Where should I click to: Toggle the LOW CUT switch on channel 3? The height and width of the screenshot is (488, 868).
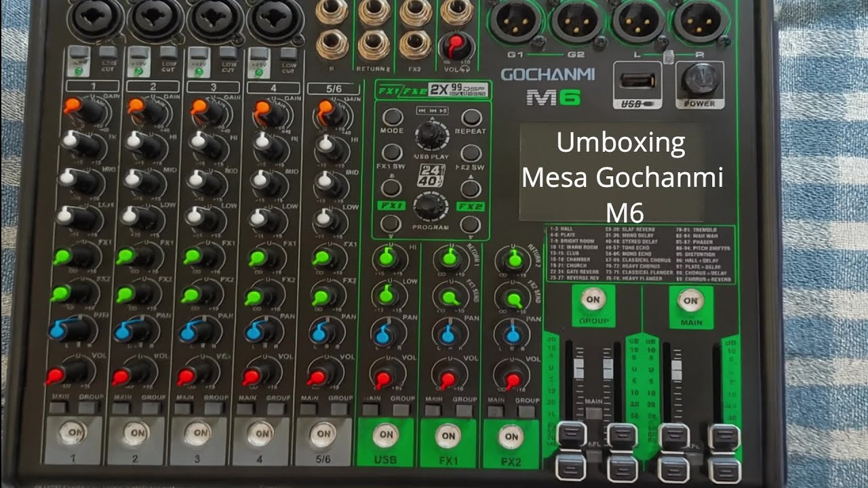[x=229, y=52]
